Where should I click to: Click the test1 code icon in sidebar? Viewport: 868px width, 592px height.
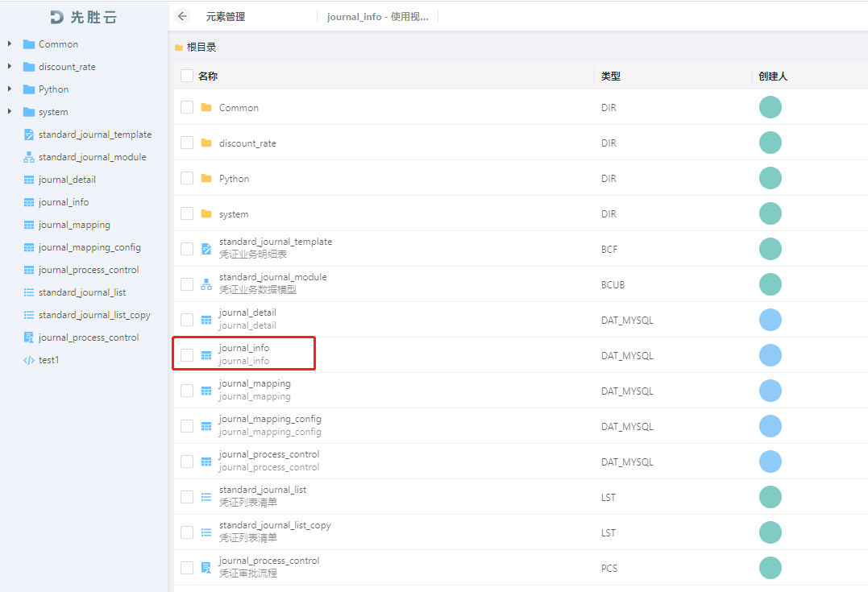click(29, 360)
